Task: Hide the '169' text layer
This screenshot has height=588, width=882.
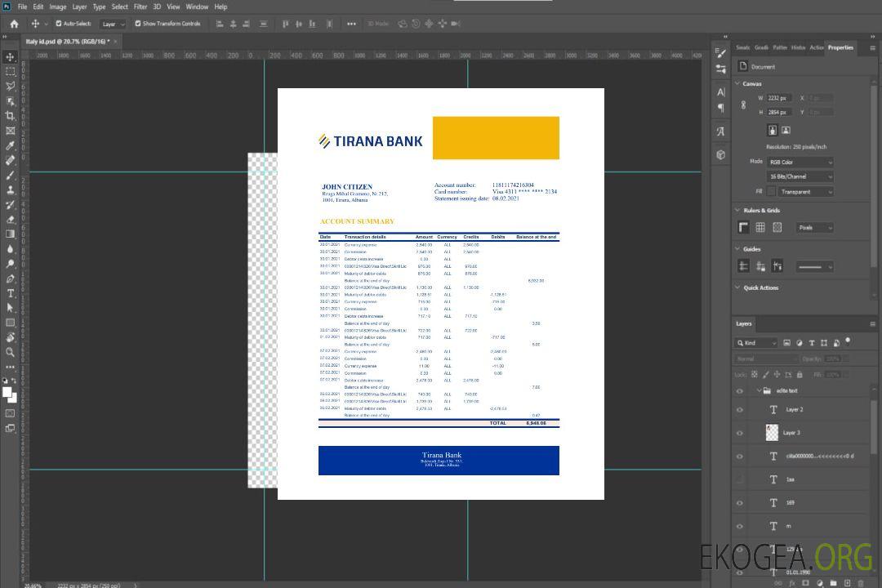Action: pos(740,503)
